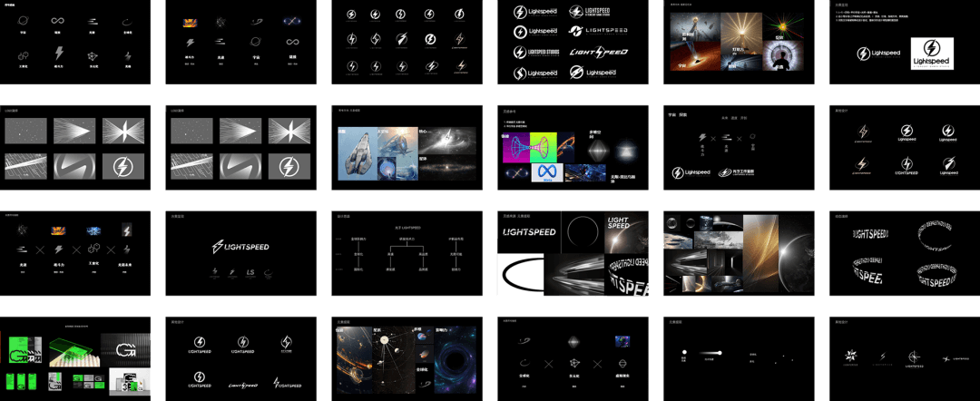Select the Lightspeed logo on white background box
980x401 pixels.
tap(932, 54)
